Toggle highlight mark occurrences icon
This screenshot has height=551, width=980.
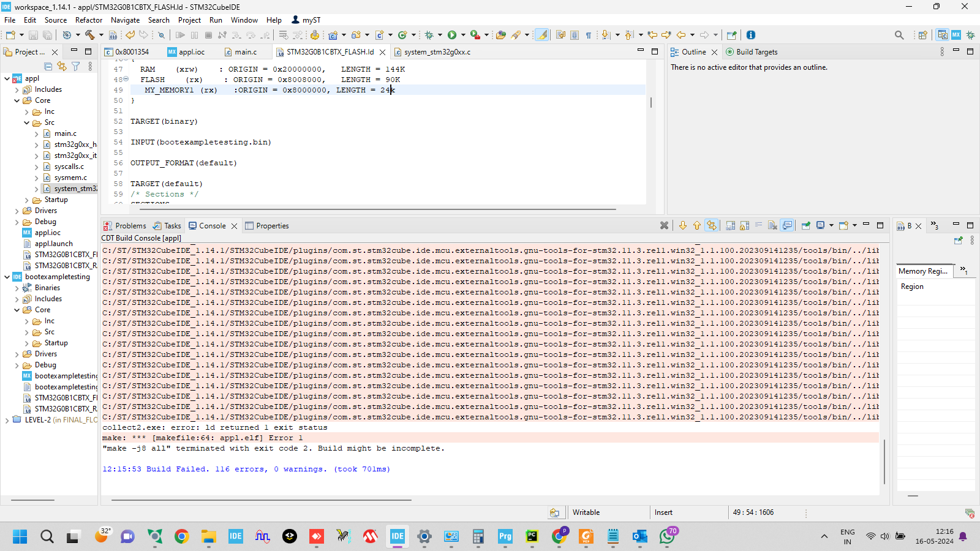541,35
